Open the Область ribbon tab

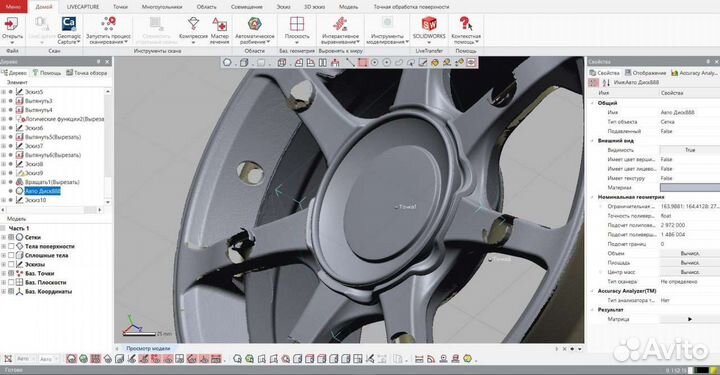tap(206, 7)
